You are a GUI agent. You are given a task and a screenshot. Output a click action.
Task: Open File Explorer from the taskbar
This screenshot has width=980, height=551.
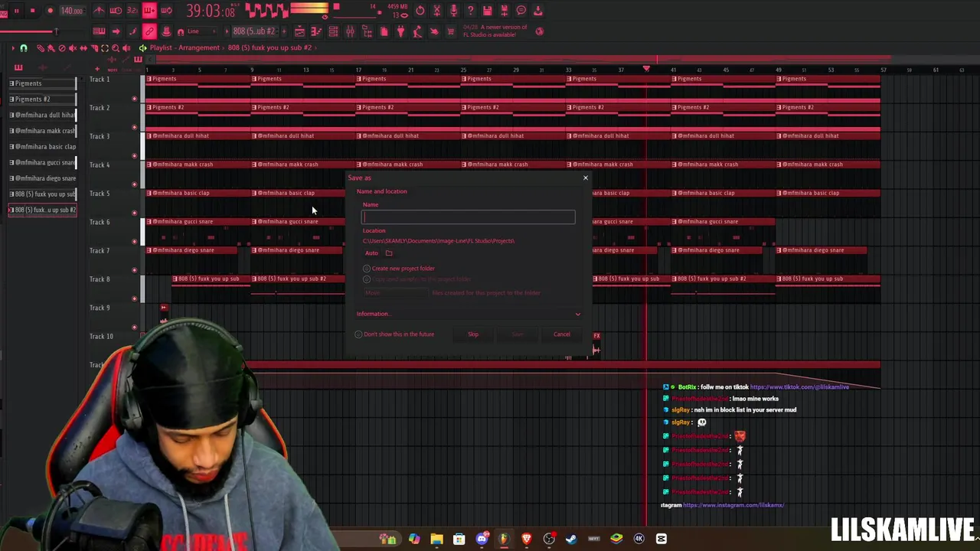[x=436, y=539]
